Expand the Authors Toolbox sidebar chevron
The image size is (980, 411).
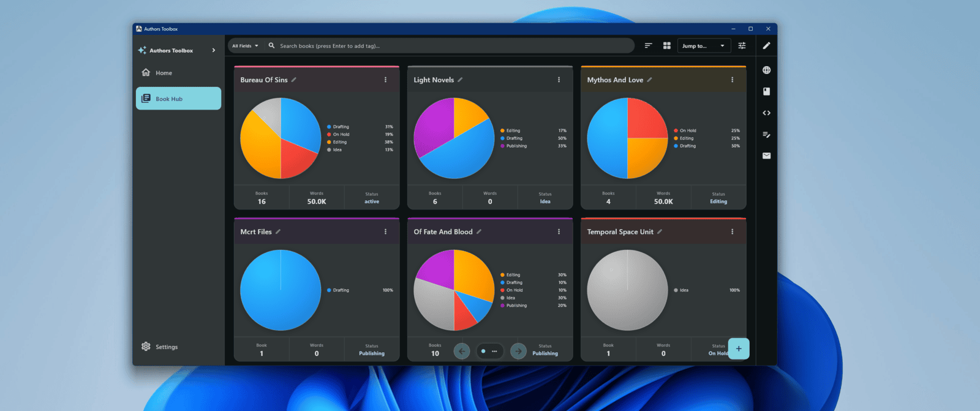point(214,50)
